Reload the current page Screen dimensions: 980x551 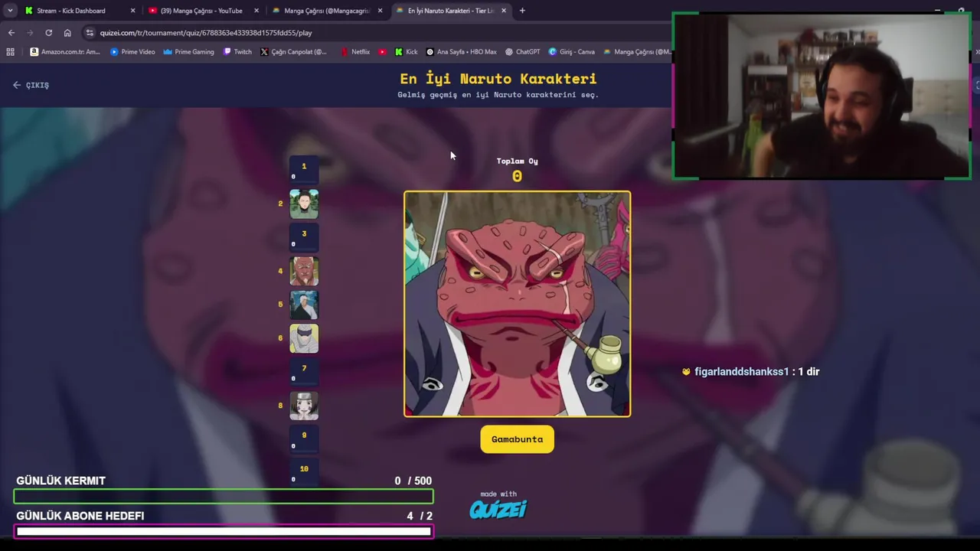tap(48, 33)
